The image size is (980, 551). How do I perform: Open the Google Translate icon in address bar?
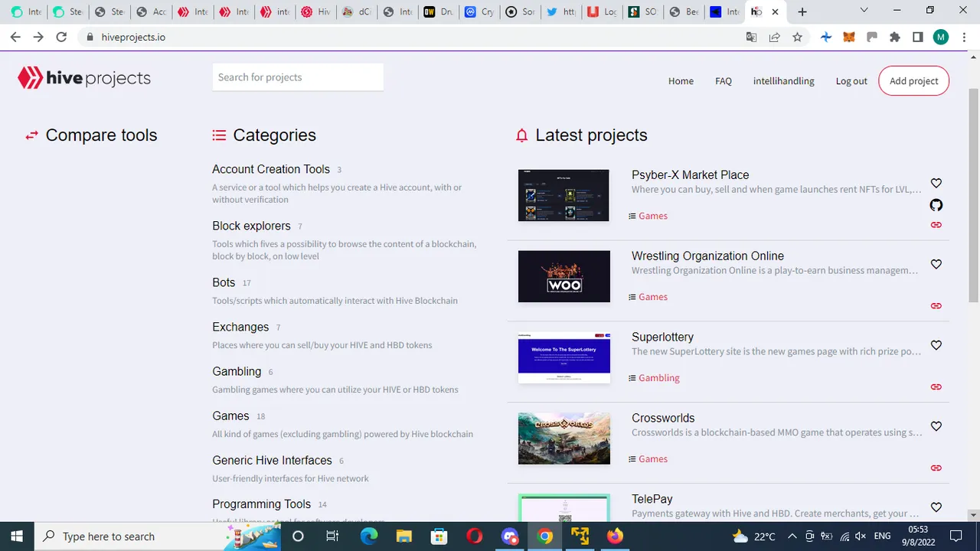(x=752, y=37)
